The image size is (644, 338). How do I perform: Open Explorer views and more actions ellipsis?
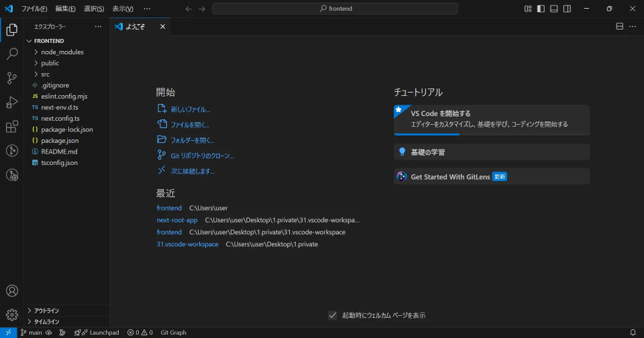tap(98, 27)
